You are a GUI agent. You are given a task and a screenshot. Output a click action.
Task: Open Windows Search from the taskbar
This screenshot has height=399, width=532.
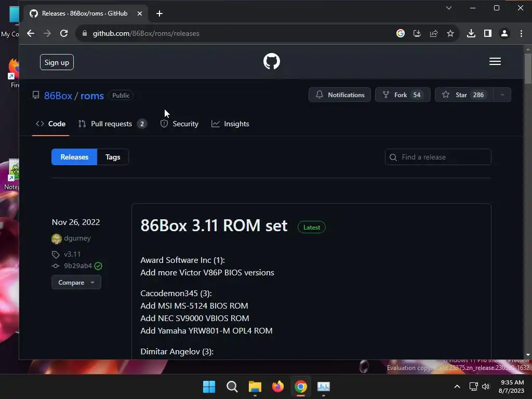[232, 387]
